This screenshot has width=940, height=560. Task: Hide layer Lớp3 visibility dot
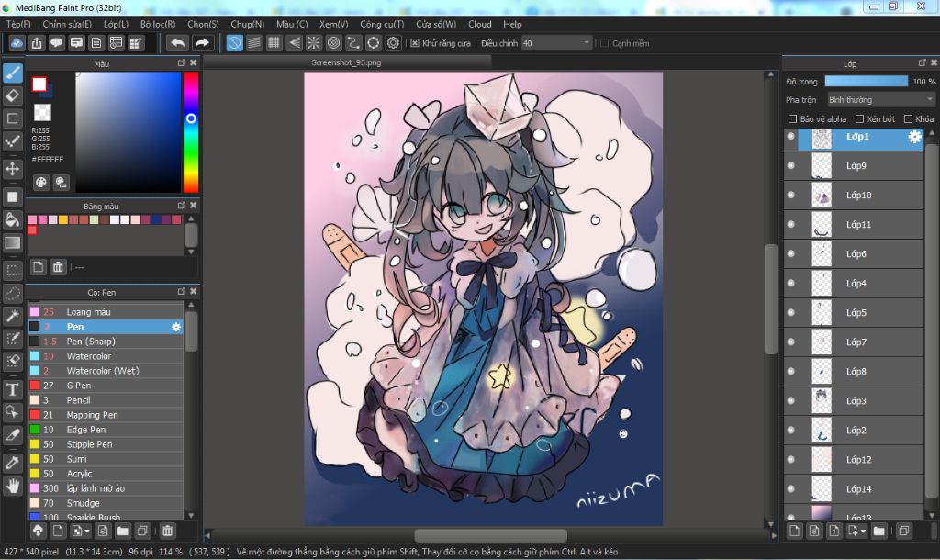pyautogui.click(x=790, y=400)
